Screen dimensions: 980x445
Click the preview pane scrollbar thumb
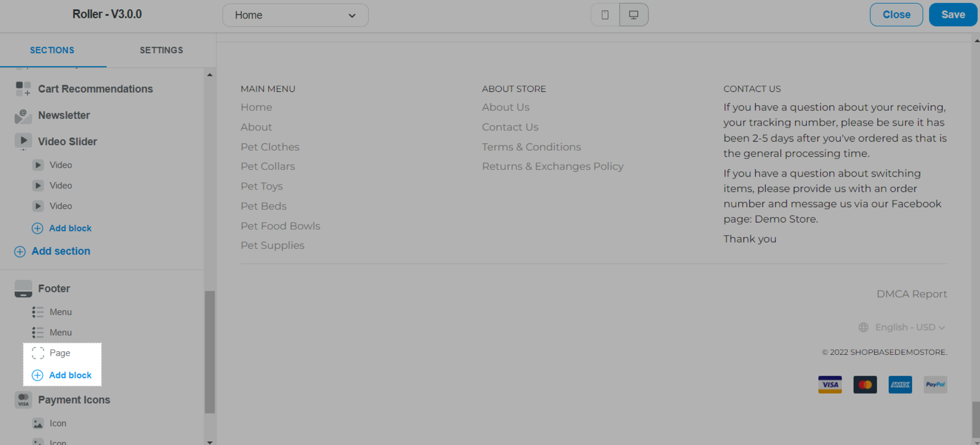976,420
